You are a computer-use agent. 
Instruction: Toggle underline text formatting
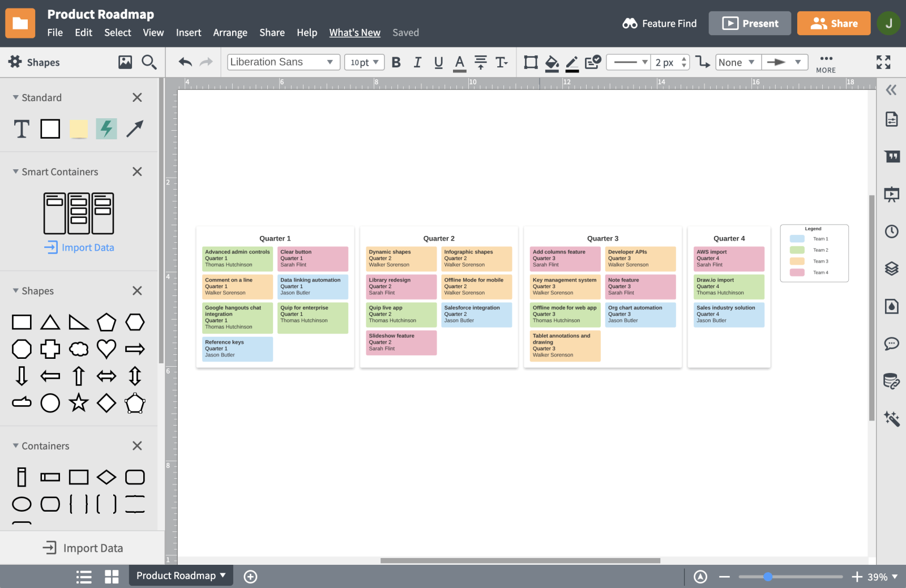click(x=438, y=62)
